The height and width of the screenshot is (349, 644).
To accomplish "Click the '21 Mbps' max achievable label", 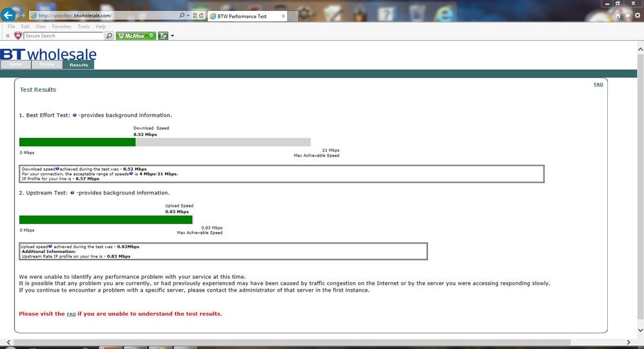I will tap(331, 151).
